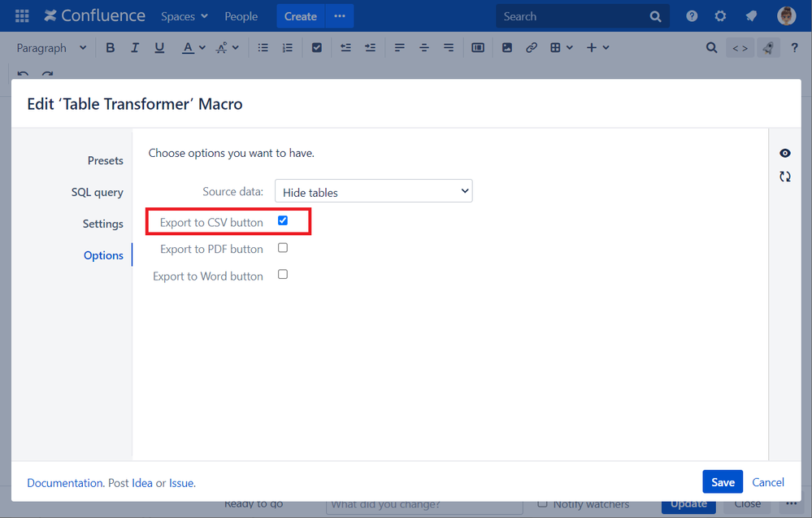
Task: Click the page layout icon
Action: tap(478, 48)
